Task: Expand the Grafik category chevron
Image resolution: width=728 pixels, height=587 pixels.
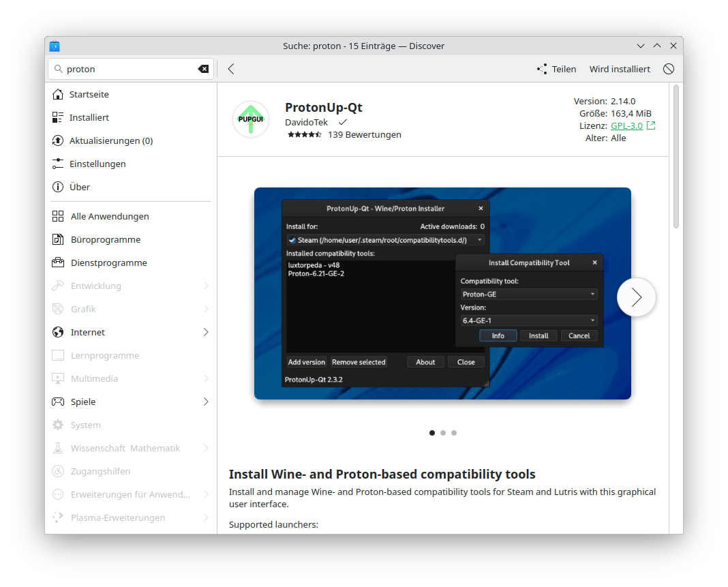Action: click(x=206, y=310)
